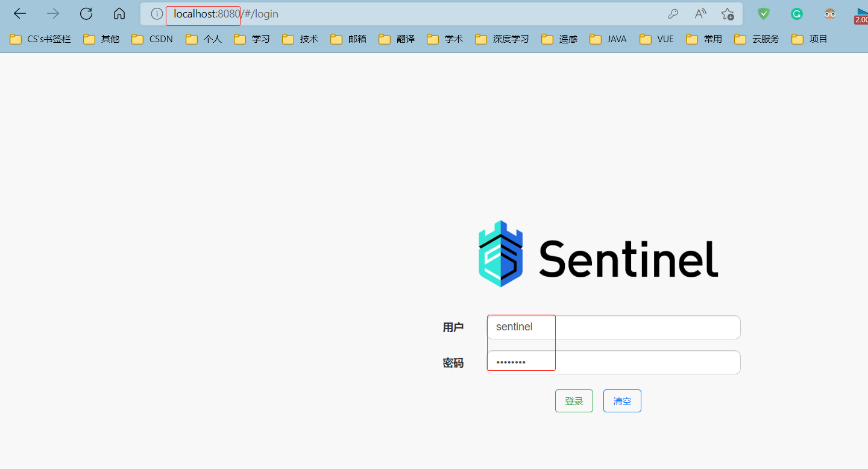
Task: Expand the 学术 bookmark folder
Action: [x=445, y=39]
